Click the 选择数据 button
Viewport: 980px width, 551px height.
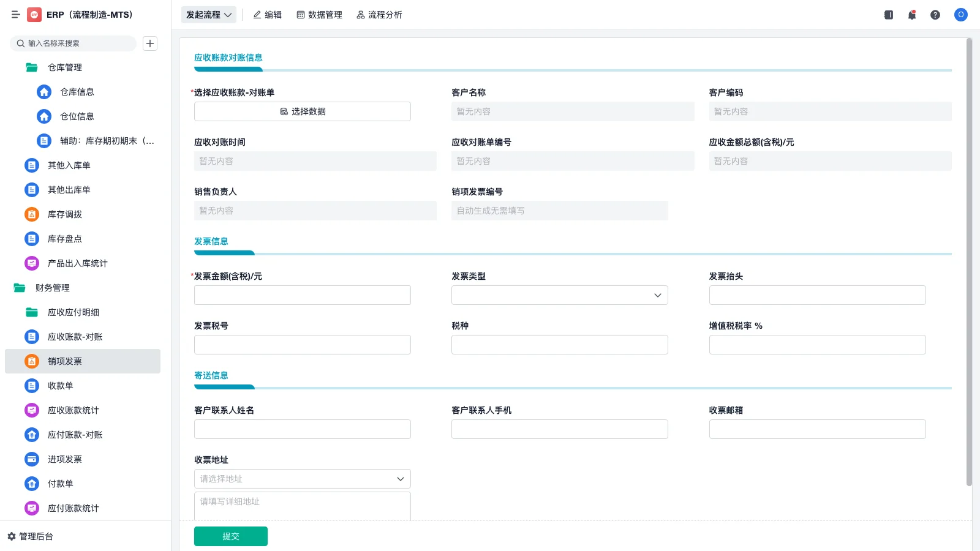click(303, 111)
